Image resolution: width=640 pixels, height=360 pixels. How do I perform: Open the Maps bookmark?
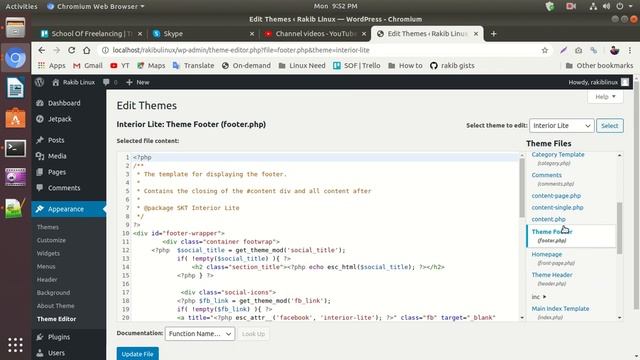pos(151,65)
